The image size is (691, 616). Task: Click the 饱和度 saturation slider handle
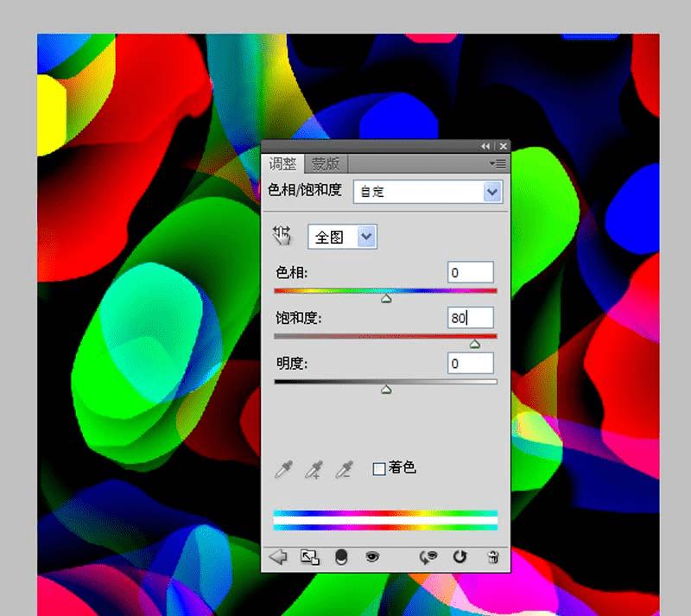pos(474,345)
